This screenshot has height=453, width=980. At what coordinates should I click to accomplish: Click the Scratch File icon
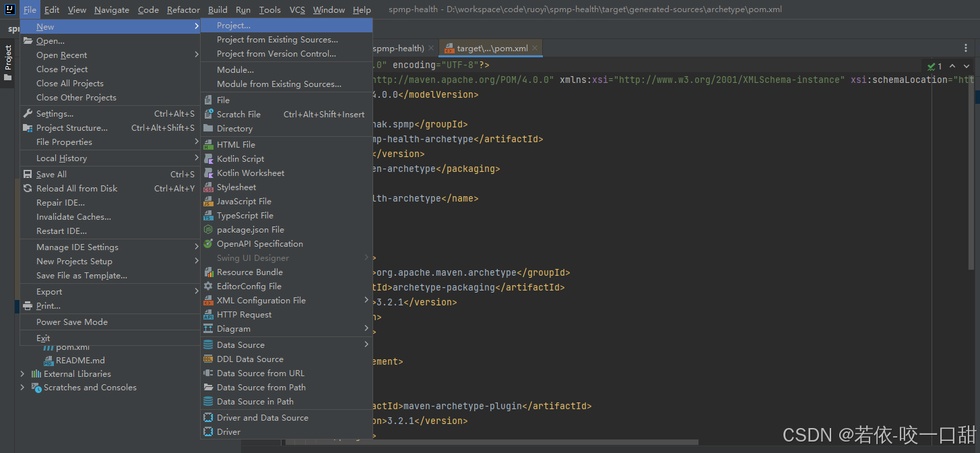pyautogui.click(x=208, y=115)
